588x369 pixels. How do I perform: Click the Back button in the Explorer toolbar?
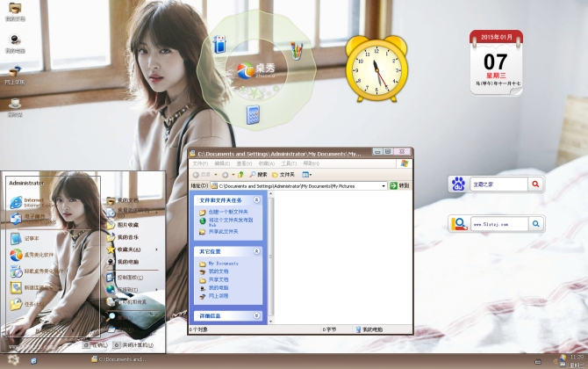pyautogui.click(x=202, y=175)
